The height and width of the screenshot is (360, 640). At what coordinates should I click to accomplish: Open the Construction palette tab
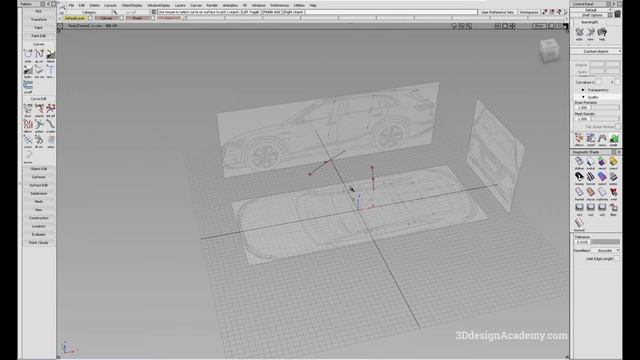point(38,218)
